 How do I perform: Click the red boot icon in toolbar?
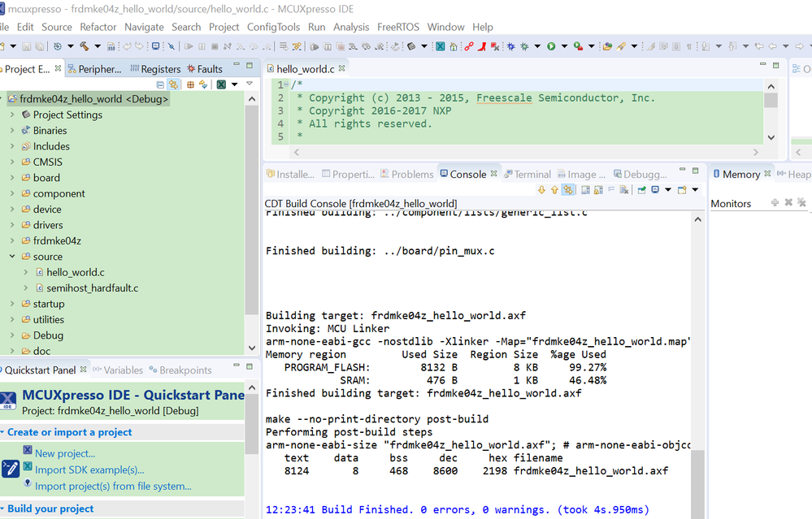(482, 46)
